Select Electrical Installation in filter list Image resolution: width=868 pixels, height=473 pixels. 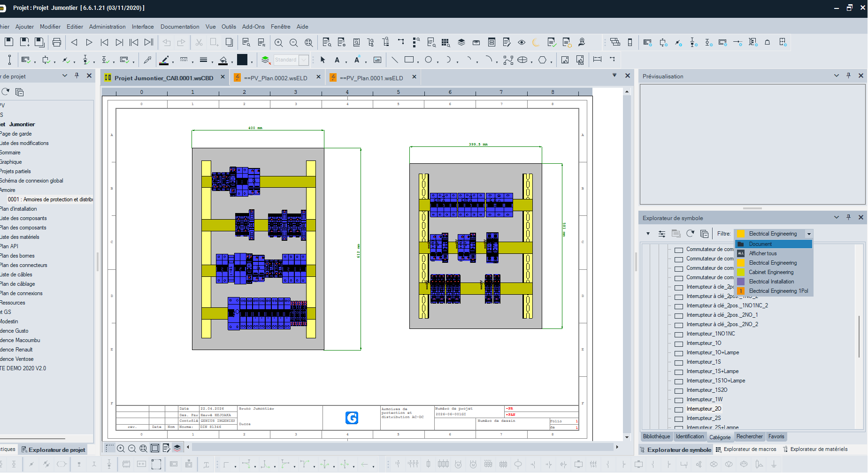pos(771,282)
